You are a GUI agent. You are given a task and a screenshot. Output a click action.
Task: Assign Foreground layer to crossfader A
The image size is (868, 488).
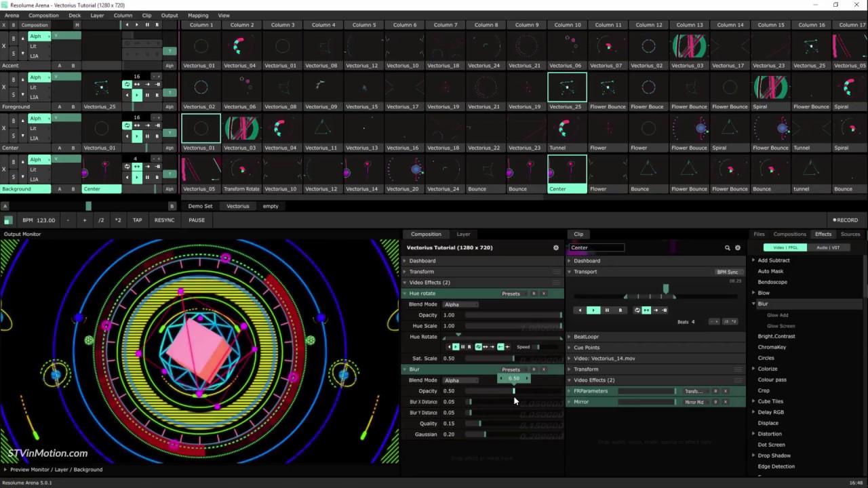60,106
